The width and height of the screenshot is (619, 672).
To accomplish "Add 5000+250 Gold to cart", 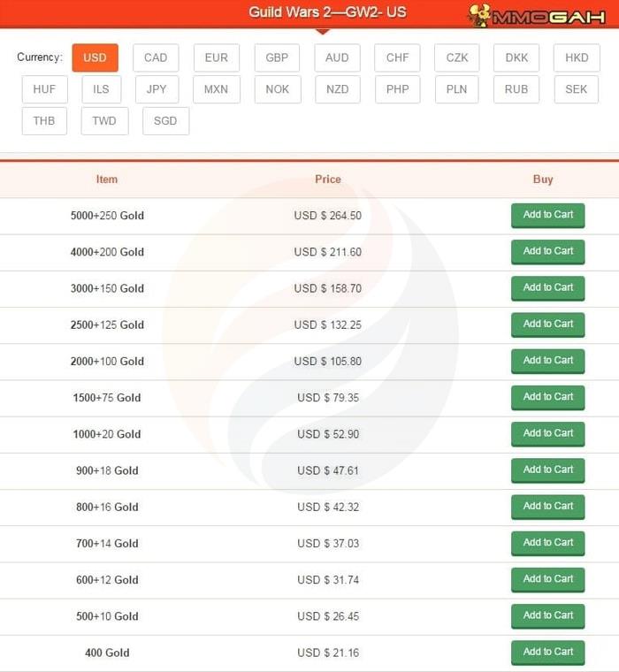I will (547, 215).
